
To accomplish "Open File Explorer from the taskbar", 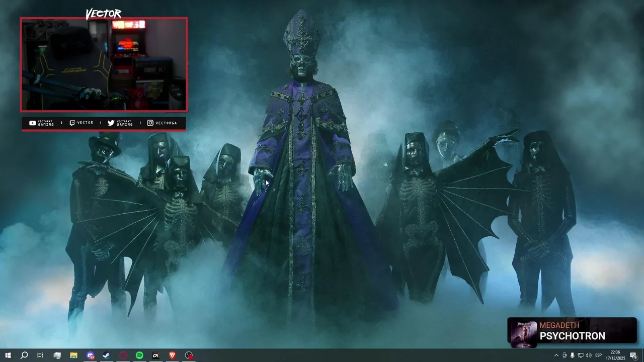I will (x=73, y=355).
